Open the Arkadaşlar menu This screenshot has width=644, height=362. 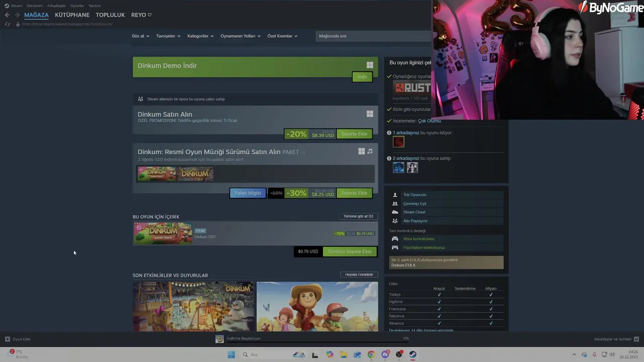click(x=56, y=6)
